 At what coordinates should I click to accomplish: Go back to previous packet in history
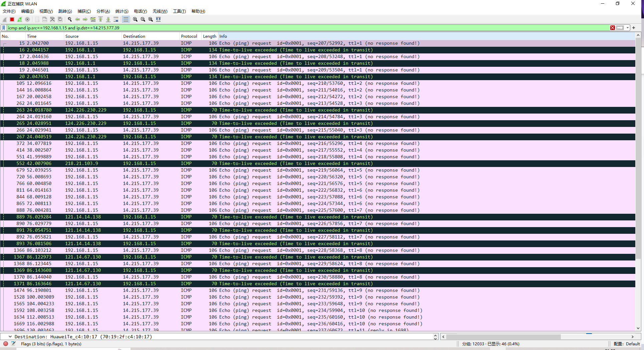coord(77,19)
